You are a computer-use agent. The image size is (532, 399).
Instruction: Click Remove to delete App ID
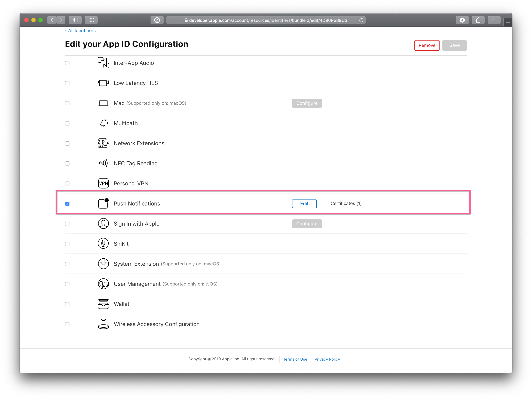(x=426, y=45)
